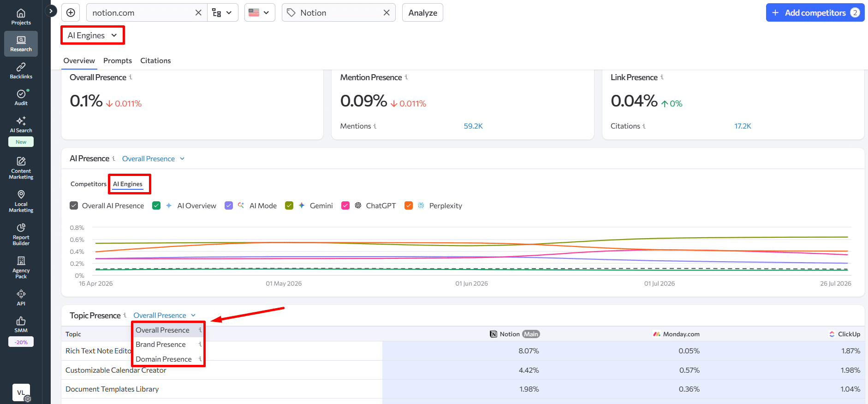
Task: Open the Report Builder
Action: tap(21, 234)
